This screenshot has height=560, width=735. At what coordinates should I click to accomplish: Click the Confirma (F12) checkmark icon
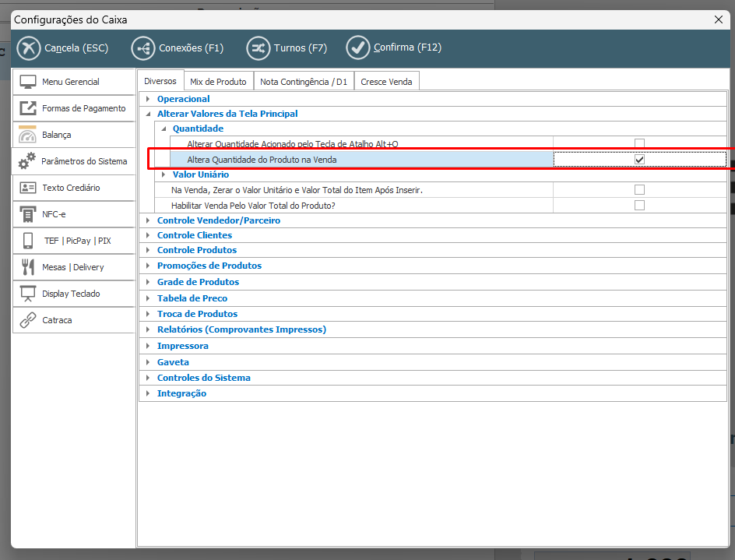click(x=358, y=48)
